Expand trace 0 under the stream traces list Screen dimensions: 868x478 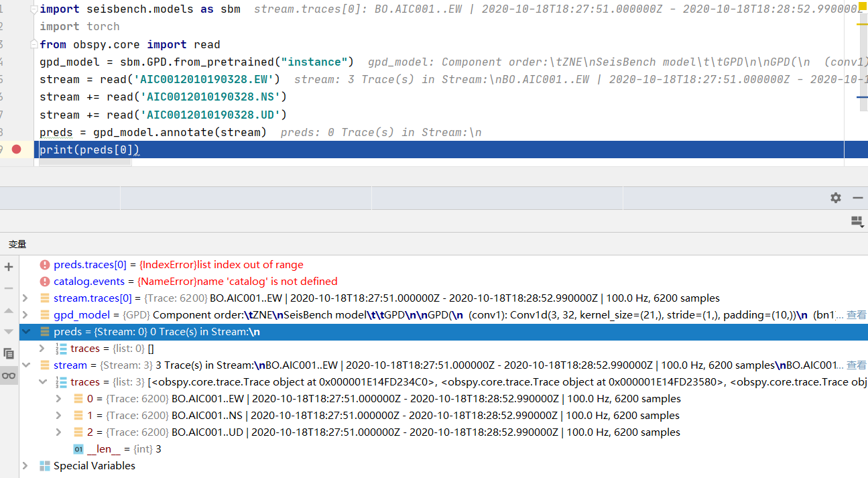point(58,398)
